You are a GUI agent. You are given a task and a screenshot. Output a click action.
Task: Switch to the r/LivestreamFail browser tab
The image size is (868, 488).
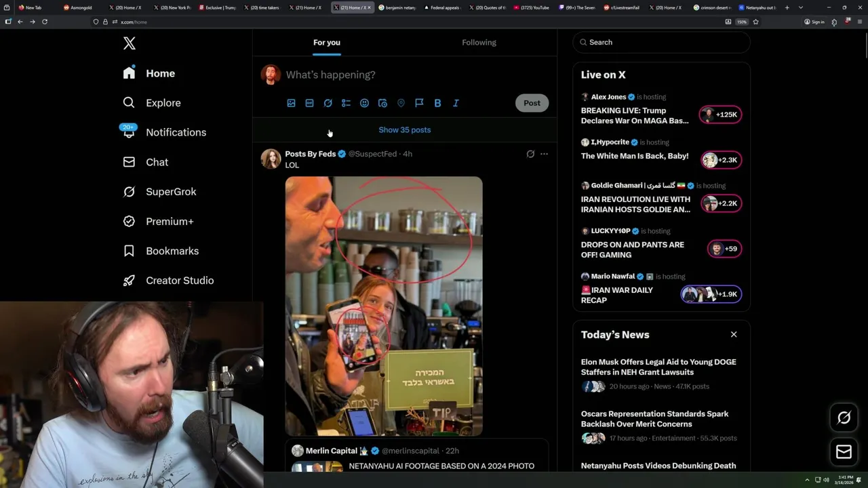tap(622, 7)
